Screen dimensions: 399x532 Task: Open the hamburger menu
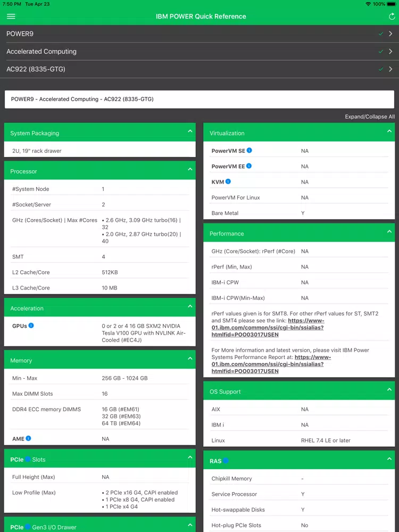click(x=11, y=16)
